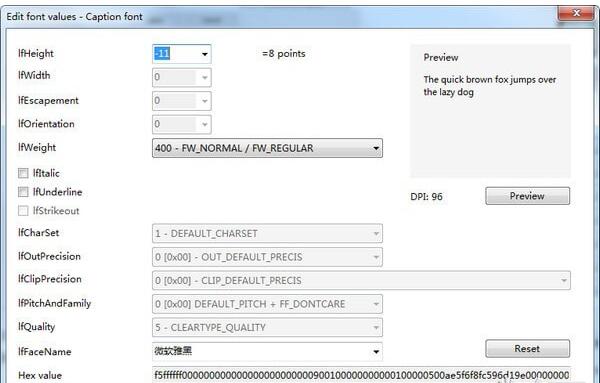The height and width of the screenshot is (383, 600).
Task: Click the lfFaceName label
Action: (44, 352)
